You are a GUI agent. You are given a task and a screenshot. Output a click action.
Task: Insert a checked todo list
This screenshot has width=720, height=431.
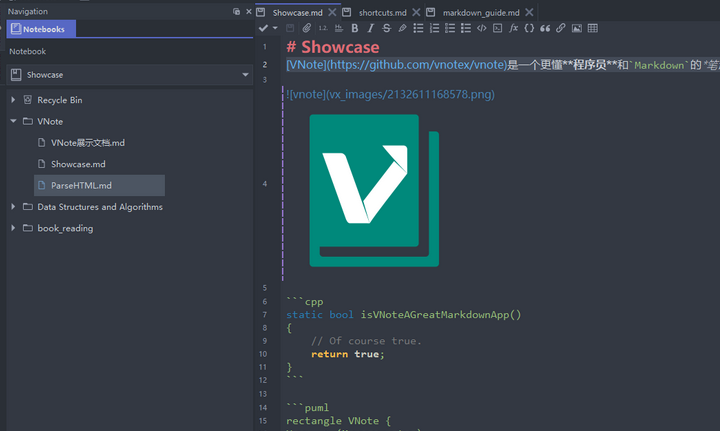click(x=466, y=28)
